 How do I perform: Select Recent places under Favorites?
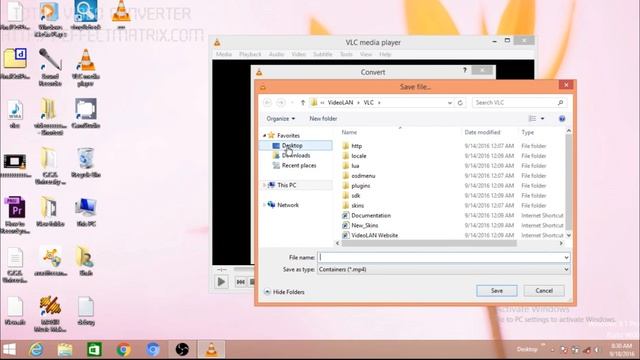tap(299, 165)
